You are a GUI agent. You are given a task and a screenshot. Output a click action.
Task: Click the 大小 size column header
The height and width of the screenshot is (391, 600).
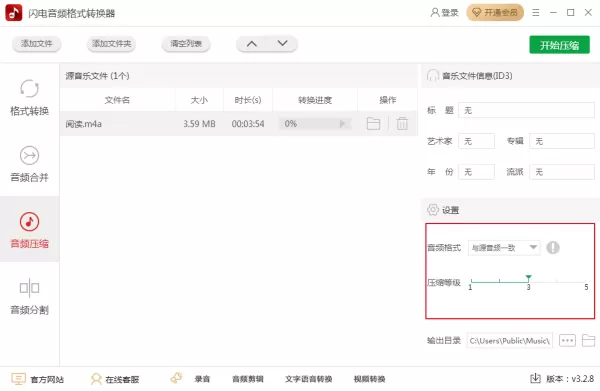pyautogui.click(x=199, y=100)
